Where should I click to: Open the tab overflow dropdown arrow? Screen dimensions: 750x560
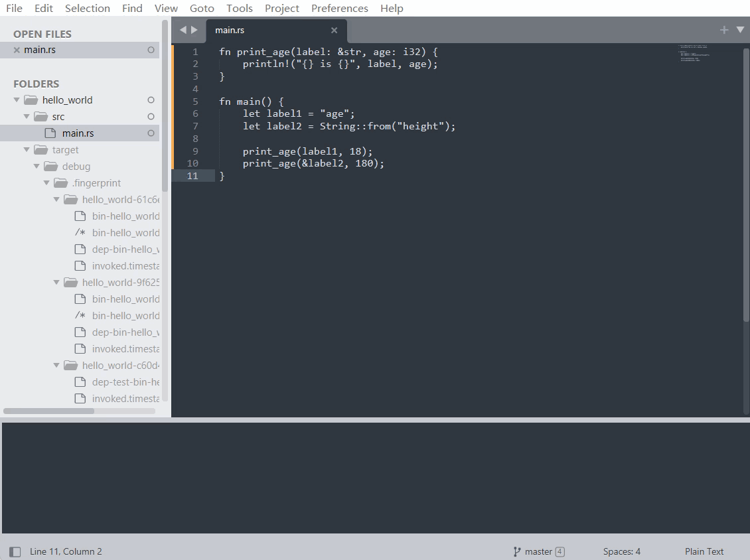point(740,30)
